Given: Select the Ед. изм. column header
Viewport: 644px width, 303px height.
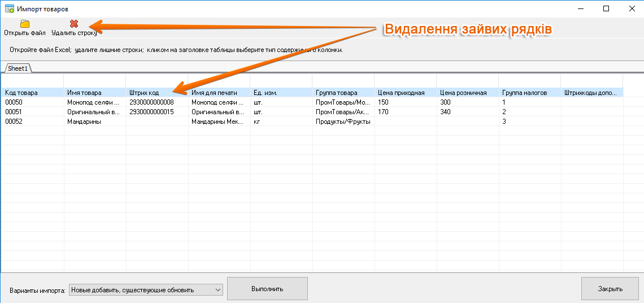Looking at the screenshot, I should point(281,93).
